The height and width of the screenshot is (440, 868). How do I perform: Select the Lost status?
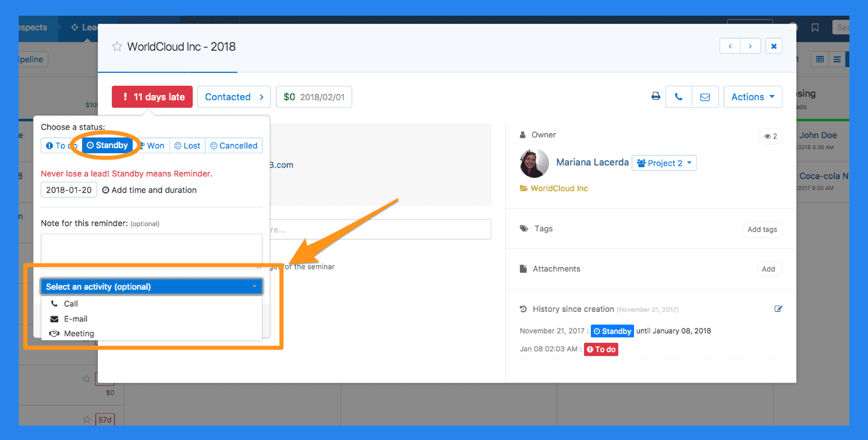187,146
